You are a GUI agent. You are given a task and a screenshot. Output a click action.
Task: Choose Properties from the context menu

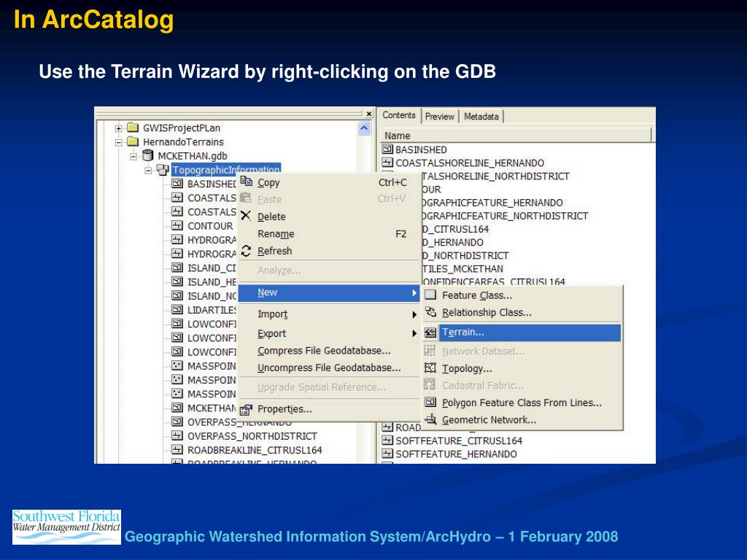(x=329, y=409)
